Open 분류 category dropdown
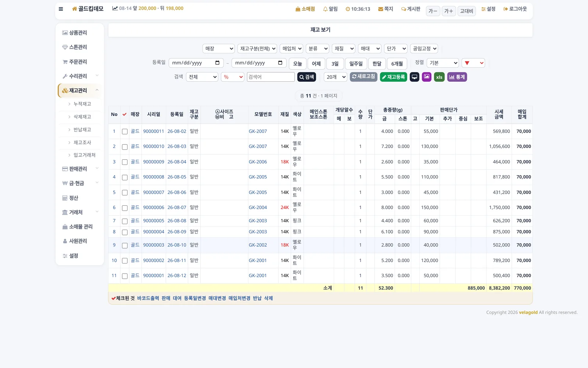588x368 pixels. [318, 49]
